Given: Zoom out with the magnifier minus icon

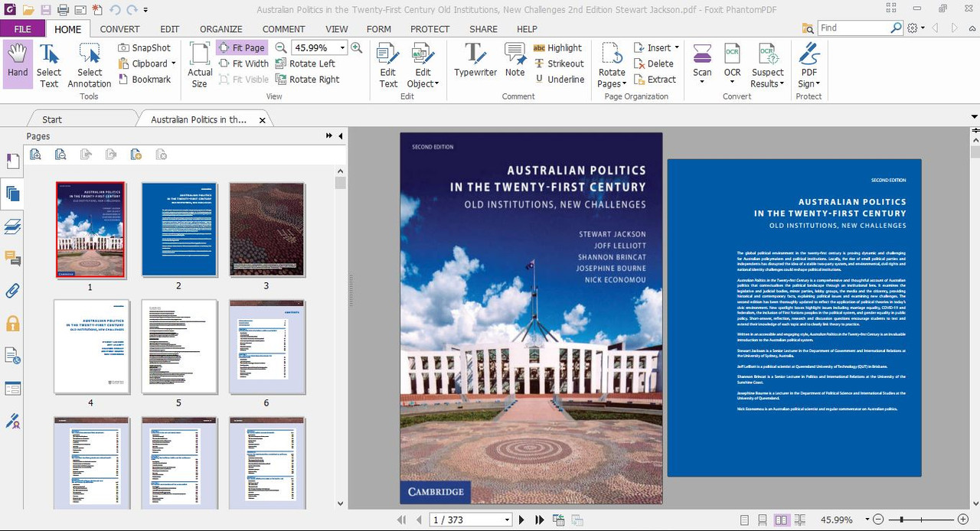Looking at the screenshot, I should pyautogui.click(x=281, y=47).
